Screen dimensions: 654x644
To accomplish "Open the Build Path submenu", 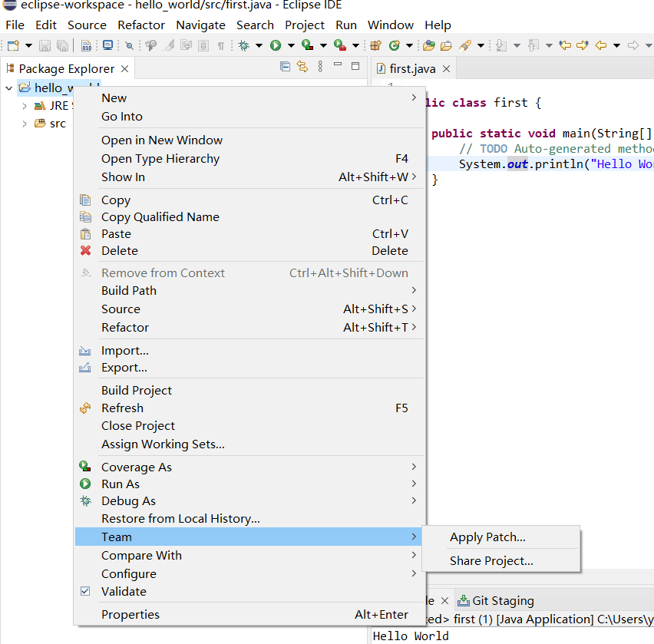I will point(249,290).
